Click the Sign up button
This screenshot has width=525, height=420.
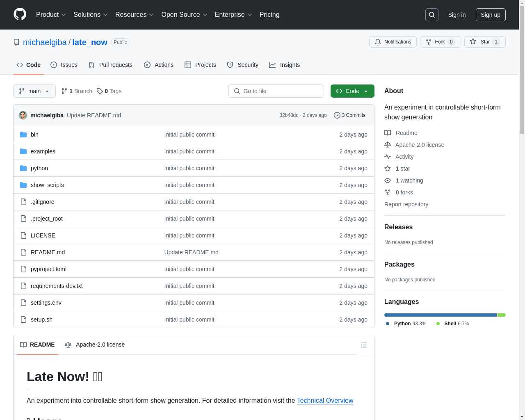[491, 15]
